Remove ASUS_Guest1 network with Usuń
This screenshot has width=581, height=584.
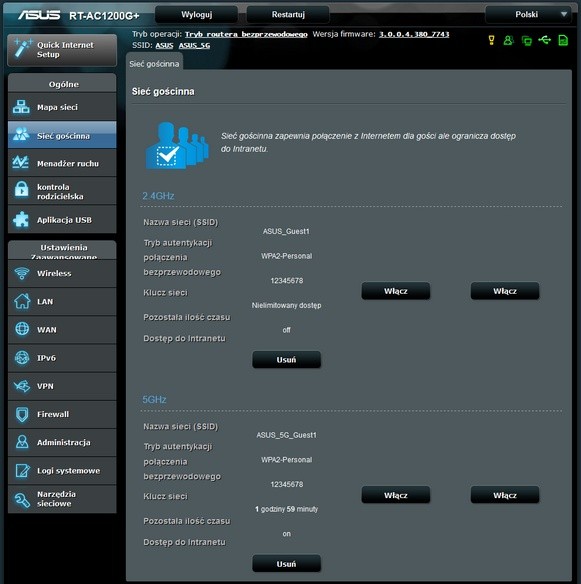click(286, 360)
